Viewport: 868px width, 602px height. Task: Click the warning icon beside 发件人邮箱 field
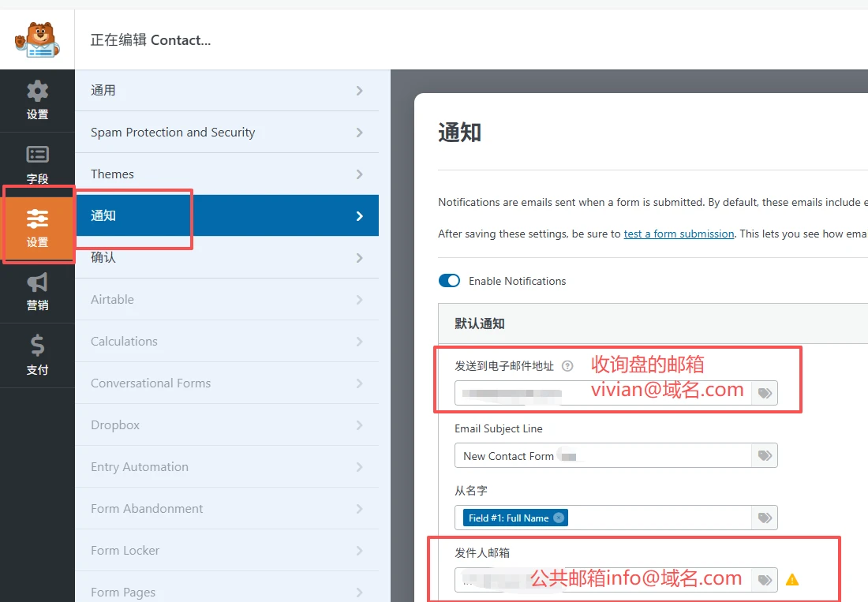[792, 578]
